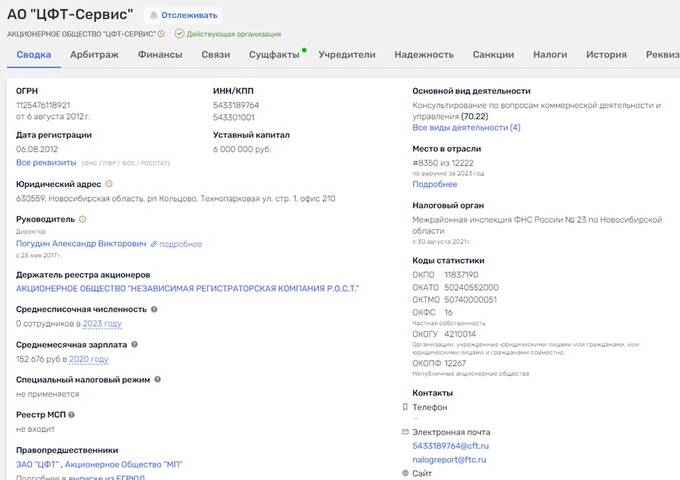680x480 pixels.
Task: Click help icon beside Среднемесячная зарплата
Action: coord(135,344)
